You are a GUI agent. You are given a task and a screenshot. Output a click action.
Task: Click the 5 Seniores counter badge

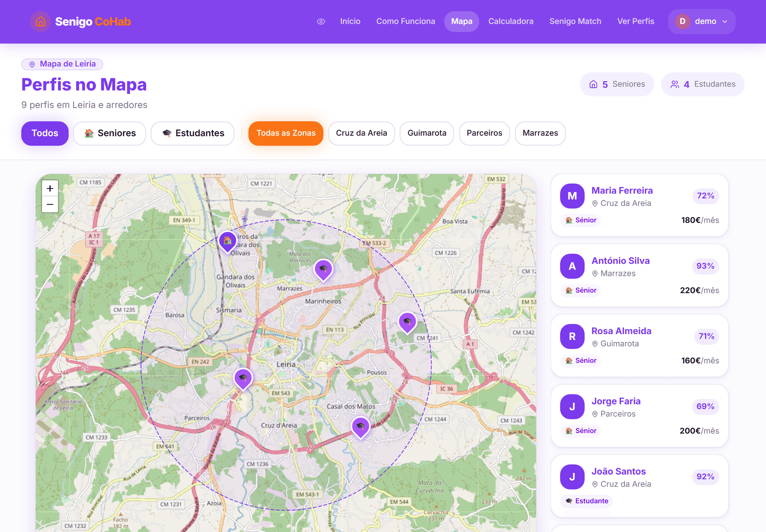[x=617, y=84]
